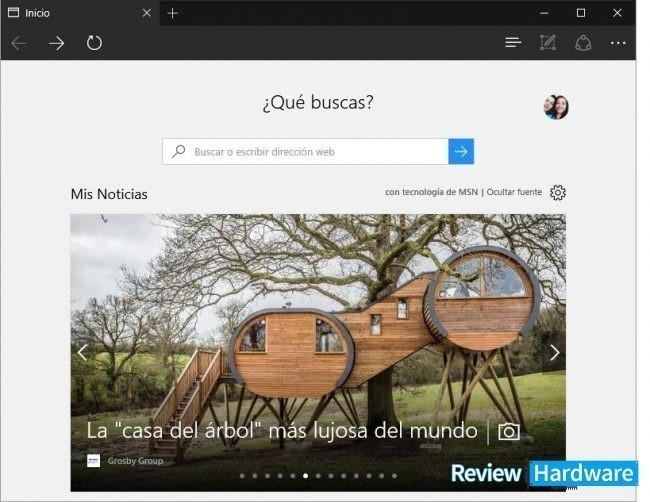Open the Share icon in the toolbar
This screenshot has height=502, width=650.
coord(583,43)
